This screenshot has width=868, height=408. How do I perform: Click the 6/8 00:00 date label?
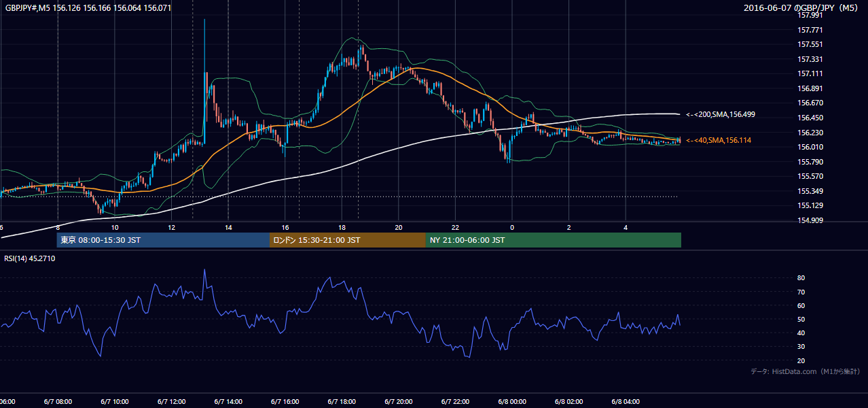[512, 402]
